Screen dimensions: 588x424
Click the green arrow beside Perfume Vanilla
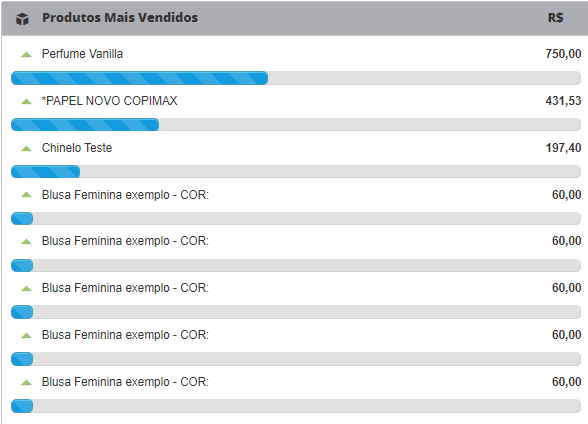26,55
